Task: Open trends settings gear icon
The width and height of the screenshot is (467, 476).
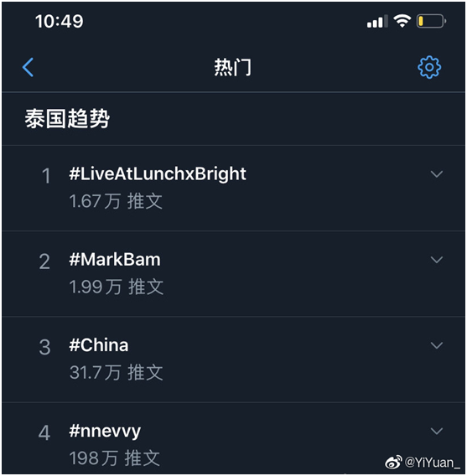Action: pos(429,67)
